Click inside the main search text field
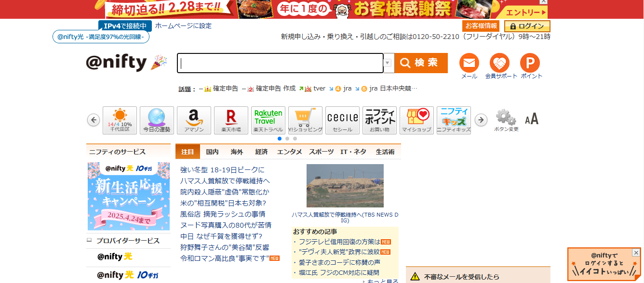This screenshot has height=283, width=644. [x=280, y=63]
